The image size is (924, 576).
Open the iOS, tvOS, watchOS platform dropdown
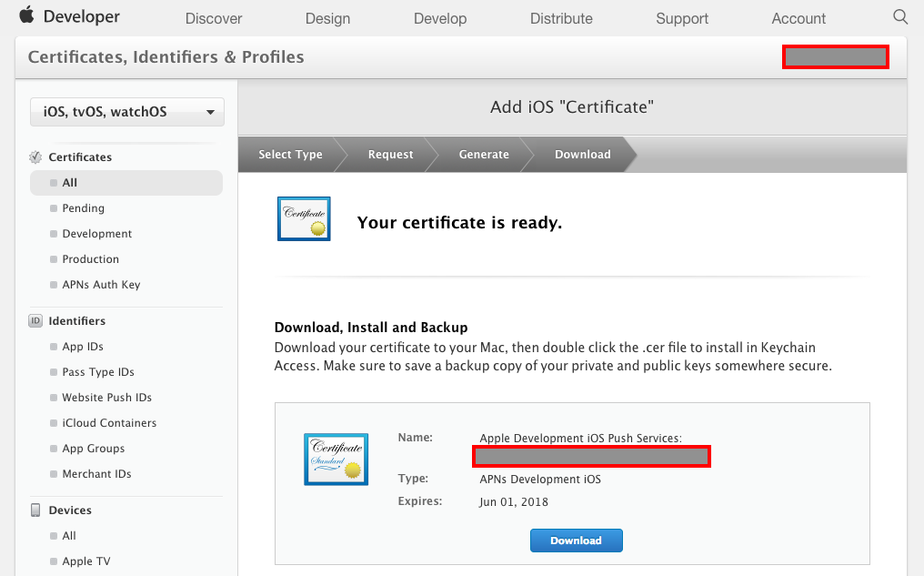[x=127, y=112]
